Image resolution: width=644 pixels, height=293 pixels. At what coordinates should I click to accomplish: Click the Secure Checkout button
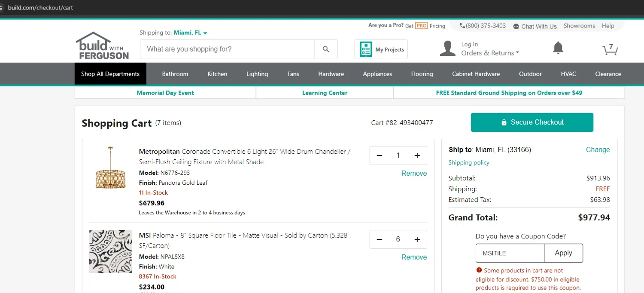click(532, 122)
